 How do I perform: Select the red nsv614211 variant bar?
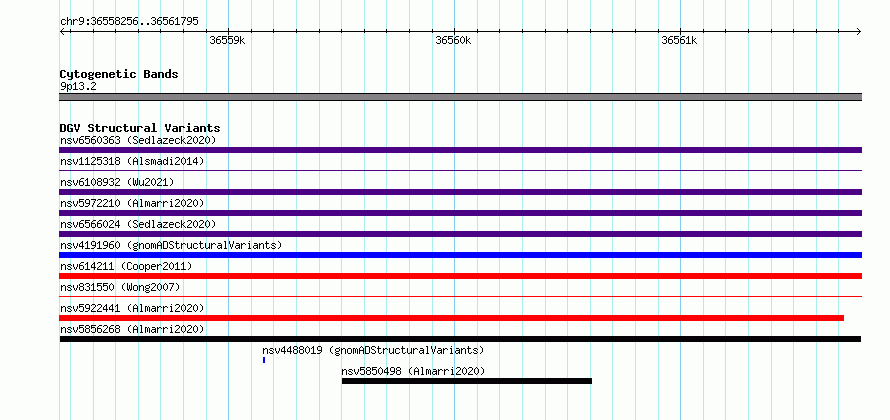(460, 276)
